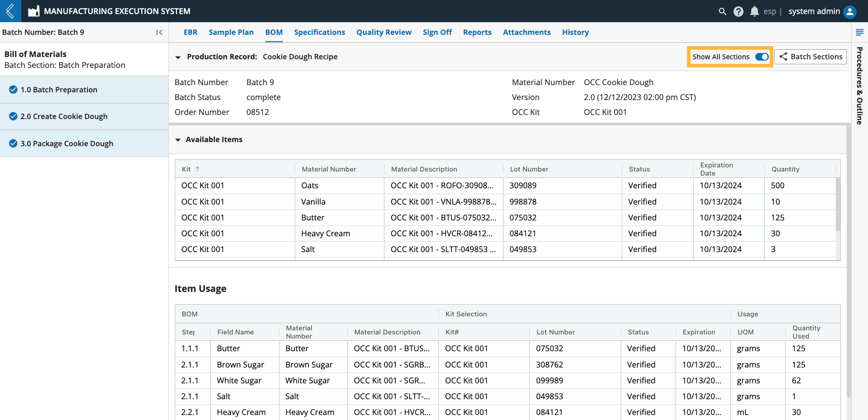Click step 2.2.1 in Item Usage

pos(190,412)
